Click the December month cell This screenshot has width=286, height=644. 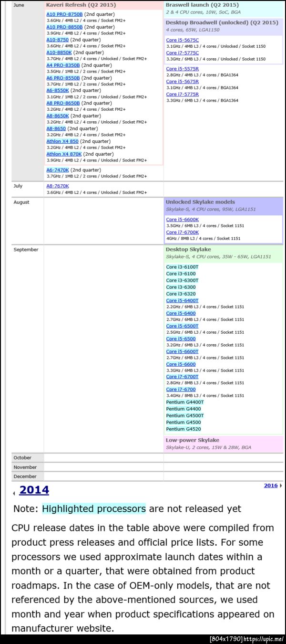coord(28,476)
